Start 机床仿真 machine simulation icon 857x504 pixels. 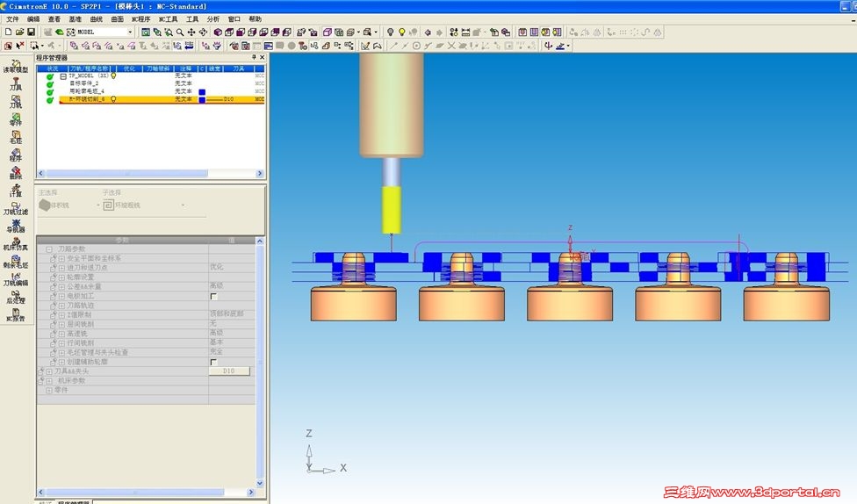pos(15,244)
